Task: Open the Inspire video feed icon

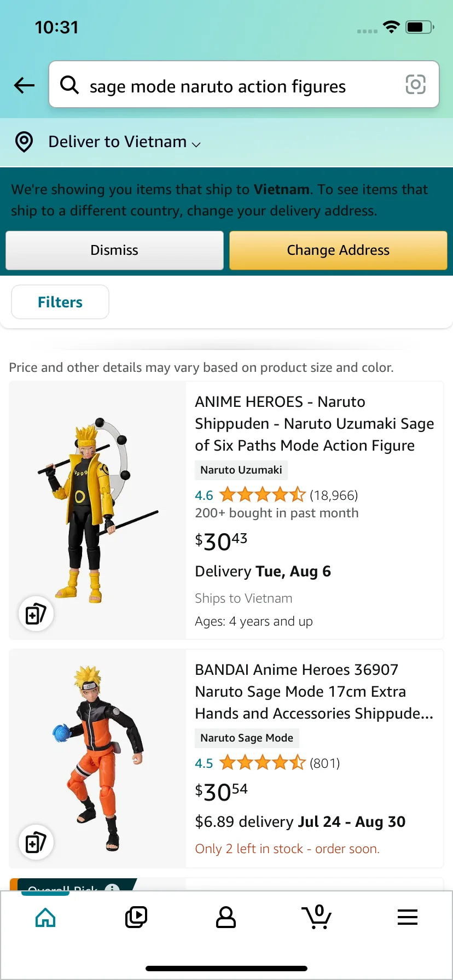Action: click(136, 917)
